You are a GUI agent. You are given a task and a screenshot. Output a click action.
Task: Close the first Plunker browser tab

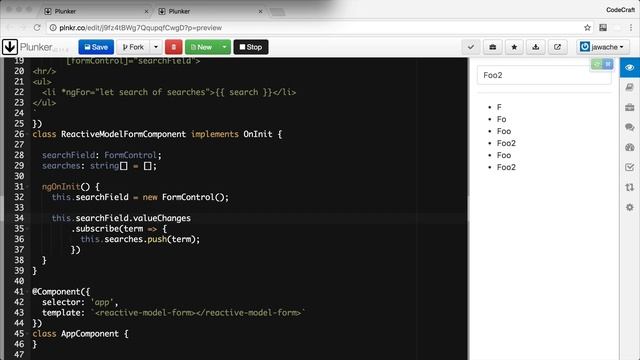(146, 11)
